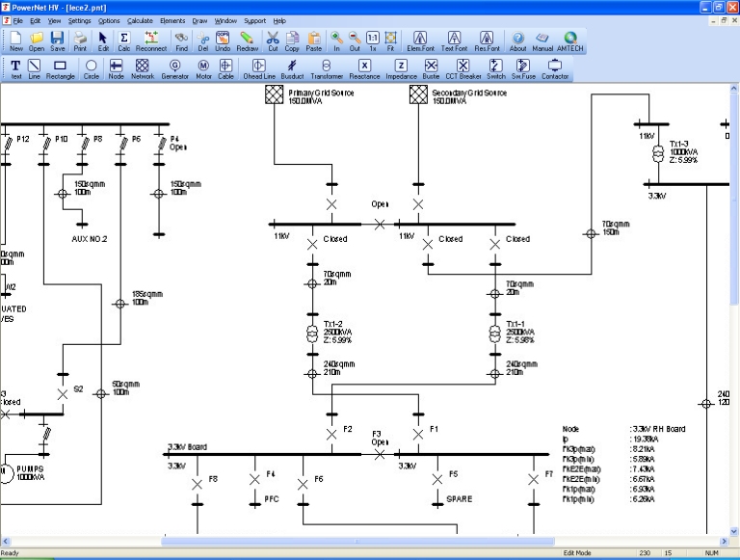740x560 pixels.
Task: Choose the Switch element tool
Action: tap(496, 69)
